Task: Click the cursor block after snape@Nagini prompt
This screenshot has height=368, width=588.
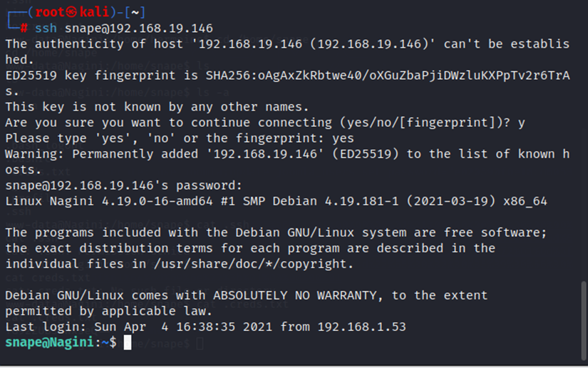Action: coord(127,343)
